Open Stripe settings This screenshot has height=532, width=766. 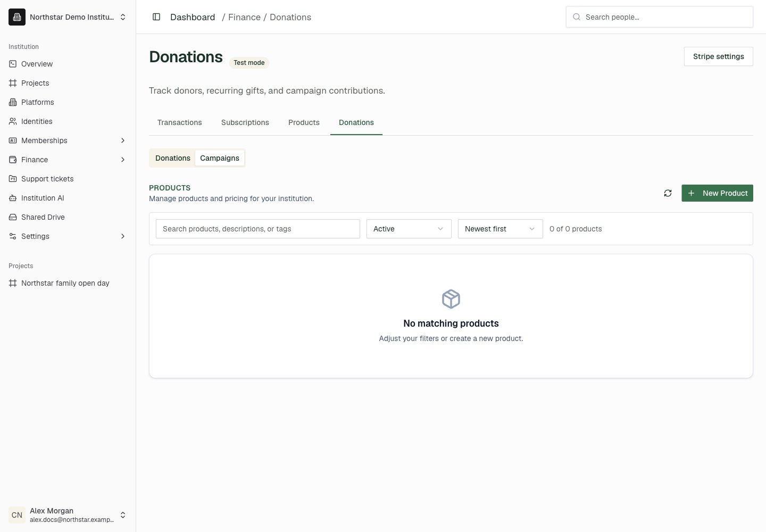[719, 56]
